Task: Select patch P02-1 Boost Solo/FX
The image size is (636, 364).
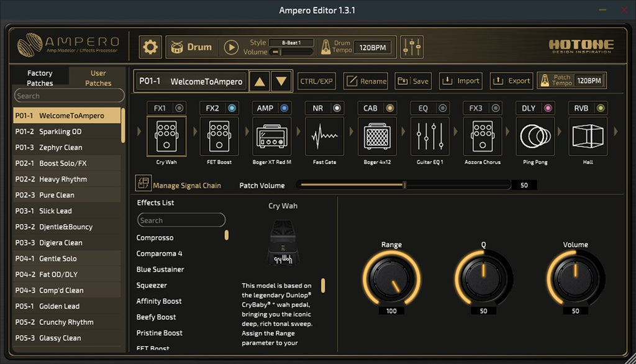Action: coord(67,163)
